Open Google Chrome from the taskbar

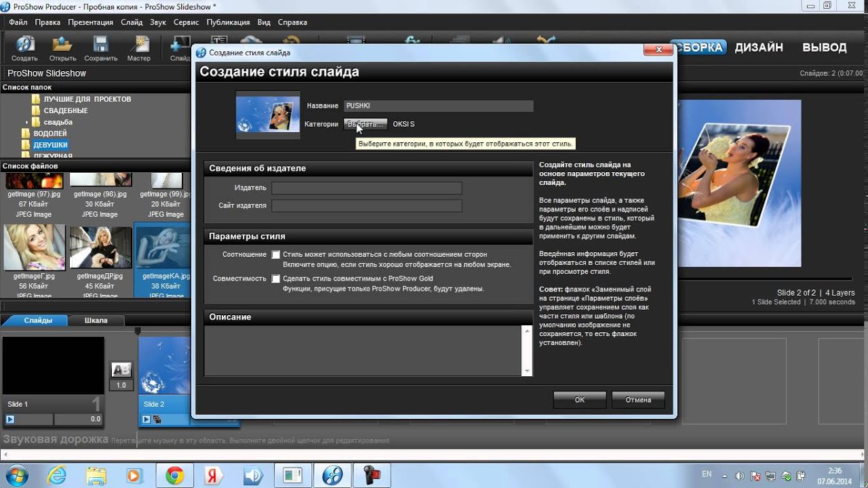point(174,475)
